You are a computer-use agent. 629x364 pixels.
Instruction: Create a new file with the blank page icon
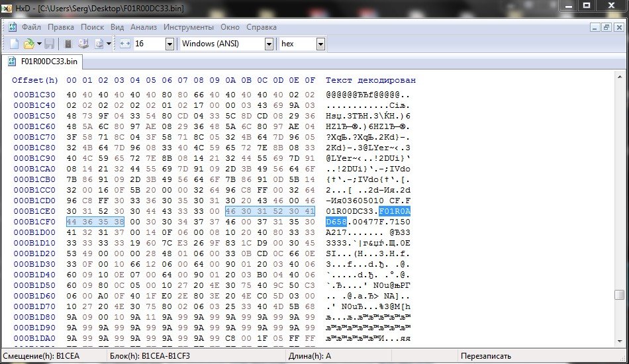(14, 44)
